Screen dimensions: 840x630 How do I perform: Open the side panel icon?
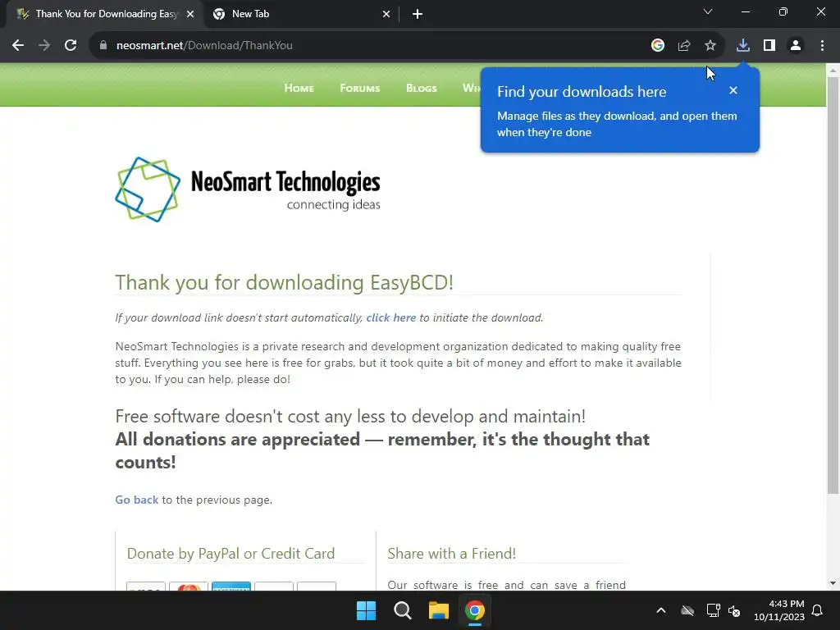pyautogui.click(x=769, y=46)
